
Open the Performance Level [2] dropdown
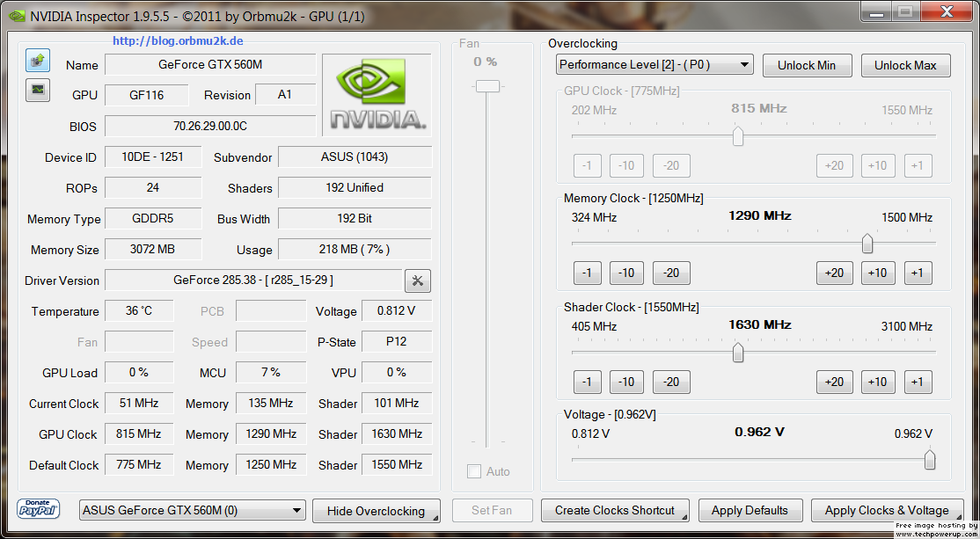655,64
